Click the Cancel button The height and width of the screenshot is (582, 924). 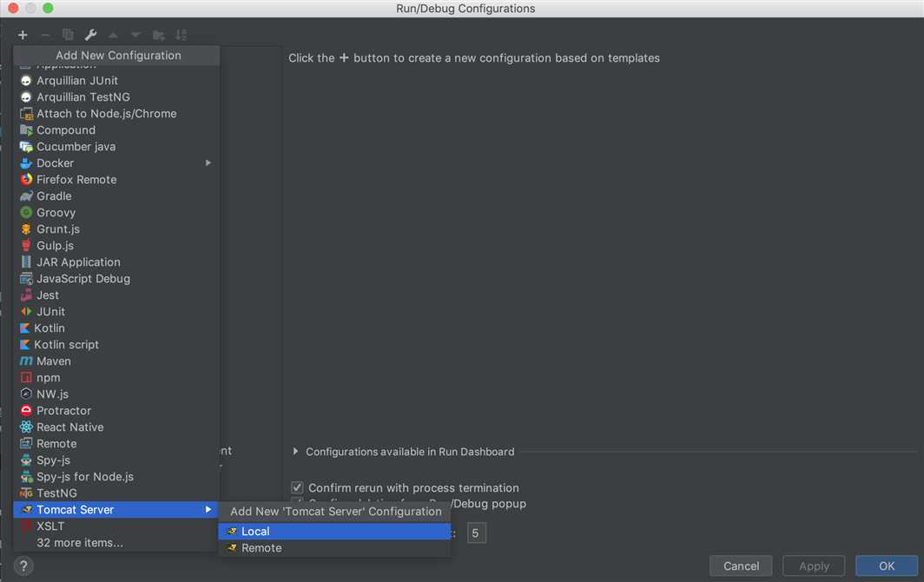(741, 566)
